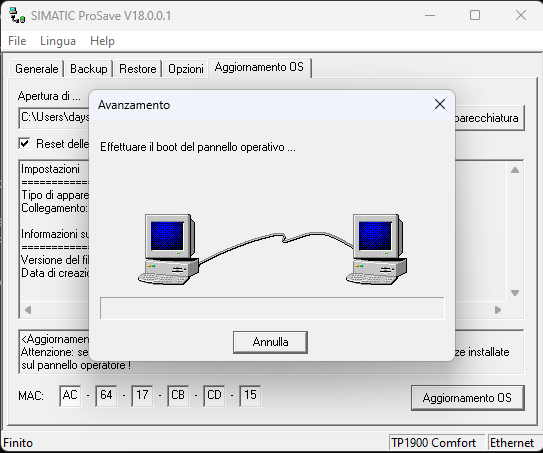Image resolution: width=543 pixels, height=453 pixels.
Task: Click the empty progress bar in dialog
Action: click(272, 308)
